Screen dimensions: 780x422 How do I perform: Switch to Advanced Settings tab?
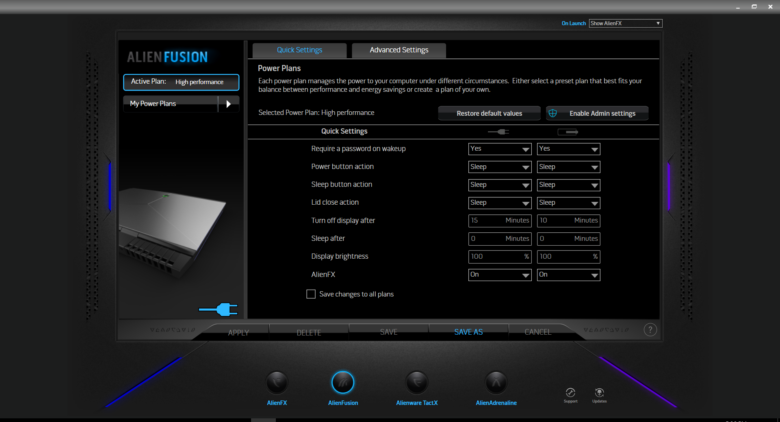tap(399, 50)
